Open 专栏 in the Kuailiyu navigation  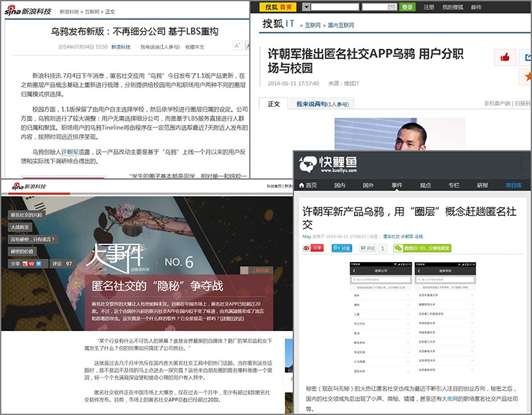click(454, 185)
